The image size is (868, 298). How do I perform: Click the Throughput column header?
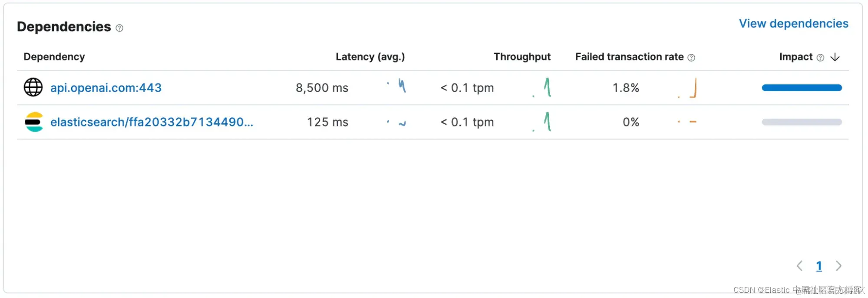pos(522,57)
